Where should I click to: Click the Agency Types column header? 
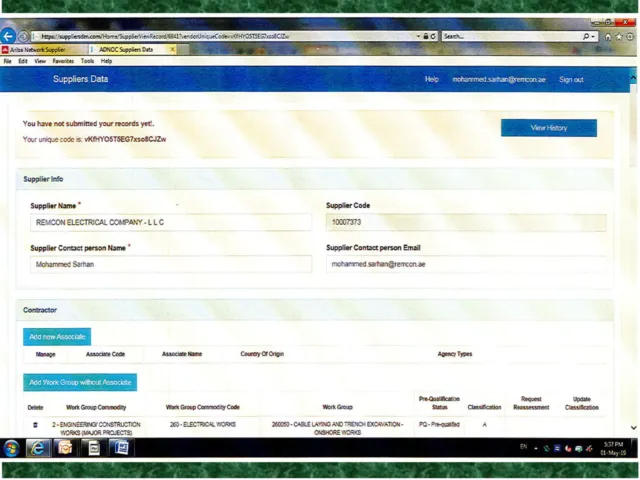455,354
